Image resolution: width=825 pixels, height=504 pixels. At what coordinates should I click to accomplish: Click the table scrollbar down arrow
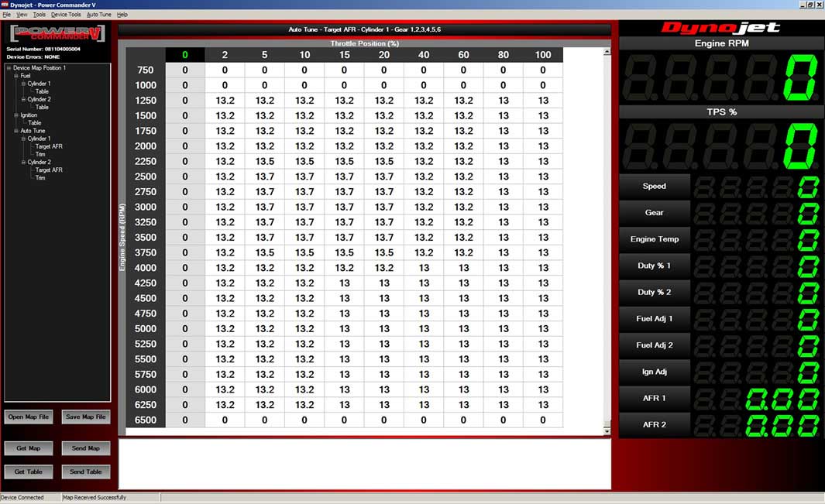point(607,431)
